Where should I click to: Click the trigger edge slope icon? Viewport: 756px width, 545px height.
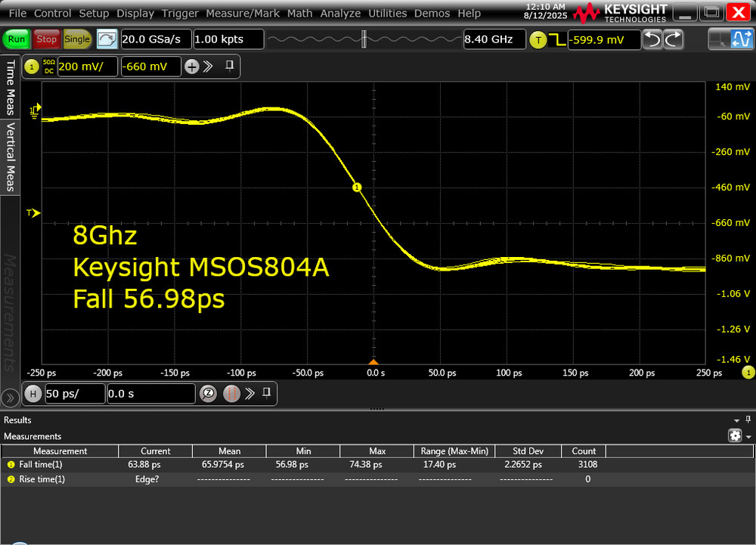pos(556,39)
